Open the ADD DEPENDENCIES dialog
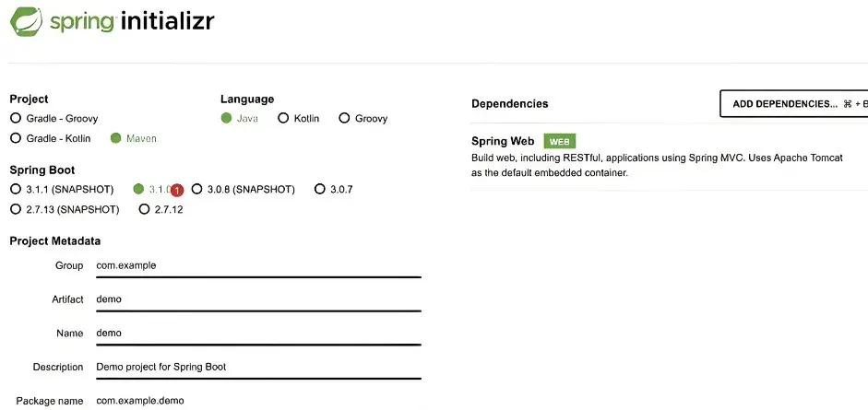868x410 pixels. coord(794,104)
